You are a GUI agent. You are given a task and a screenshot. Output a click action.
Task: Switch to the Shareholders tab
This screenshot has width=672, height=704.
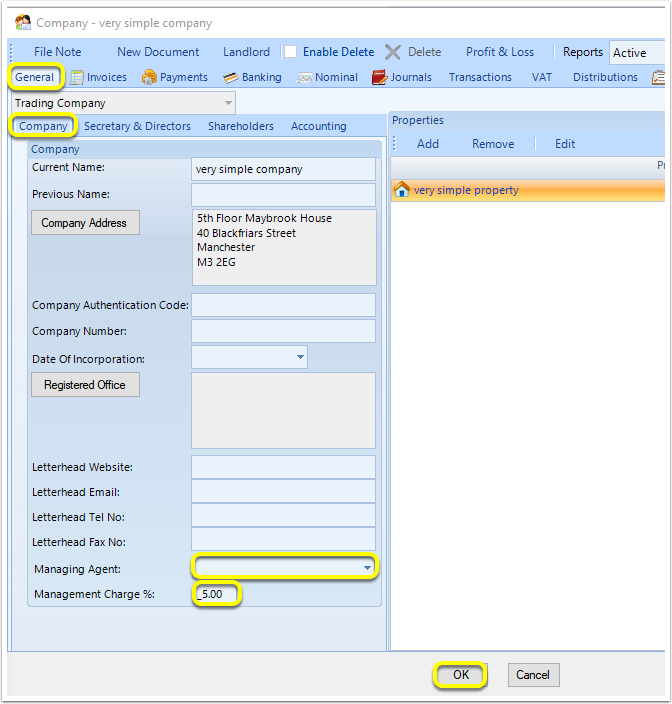(241, 126)
